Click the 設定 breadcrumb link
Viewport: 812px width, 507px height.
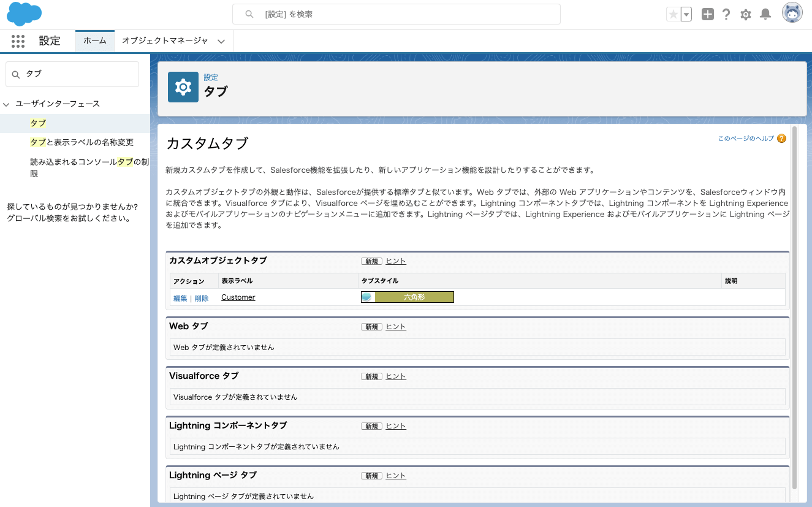pyautogui.click(x=211, y=78)
